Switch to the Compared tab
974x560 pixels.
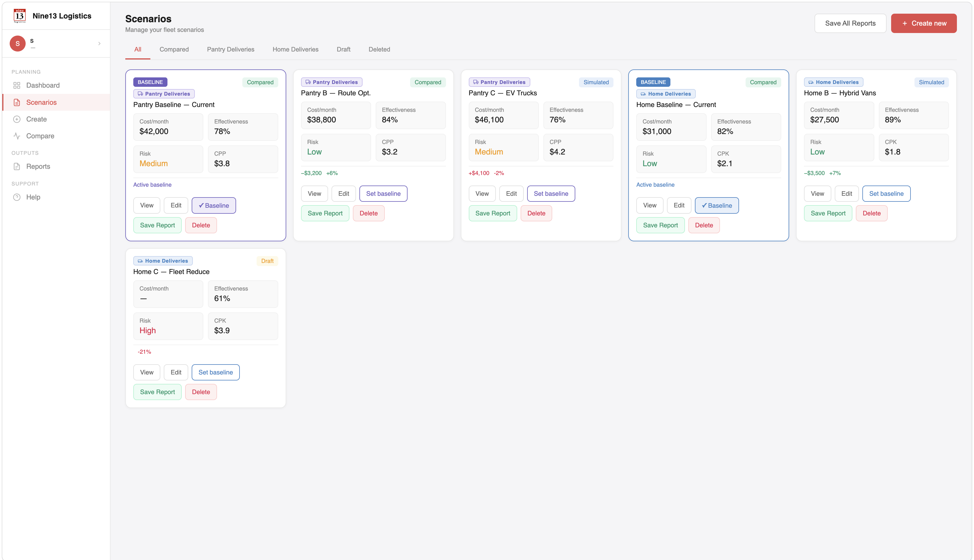[174, 49]
